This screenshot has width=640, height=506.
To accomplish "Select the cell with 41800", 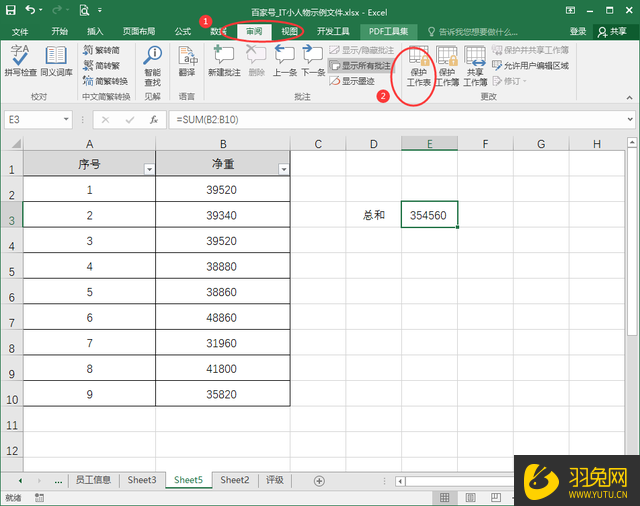I will (x=223, y=368).
